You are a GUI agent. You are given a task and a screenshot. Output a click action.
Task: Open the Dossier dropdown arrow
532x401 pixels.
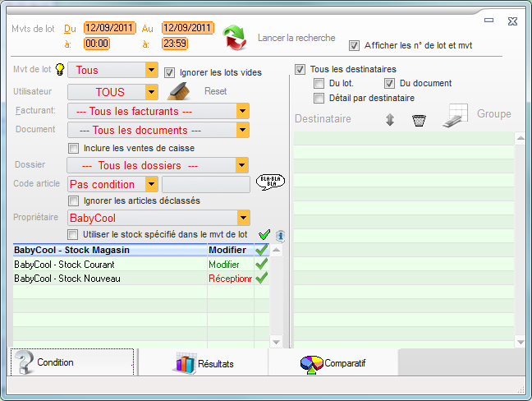click(x=242, y=165)
